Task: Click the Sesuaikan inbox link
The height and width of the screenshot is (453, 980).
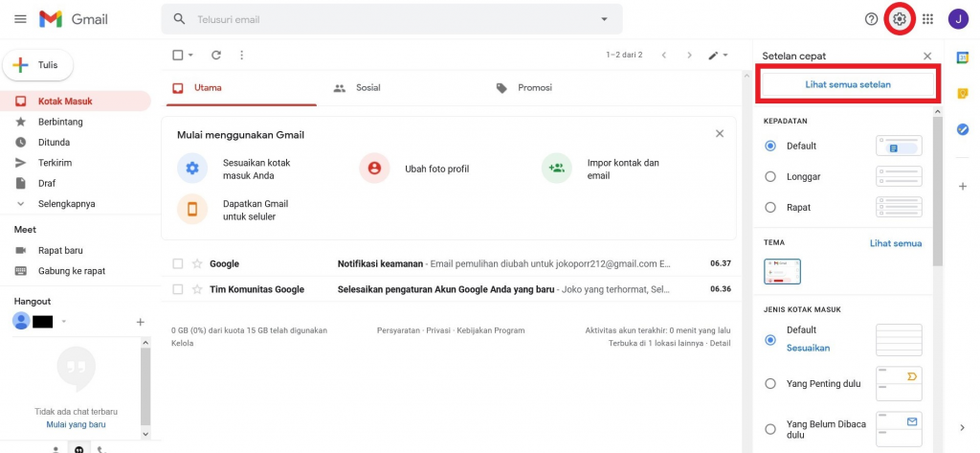Action: 808,348
